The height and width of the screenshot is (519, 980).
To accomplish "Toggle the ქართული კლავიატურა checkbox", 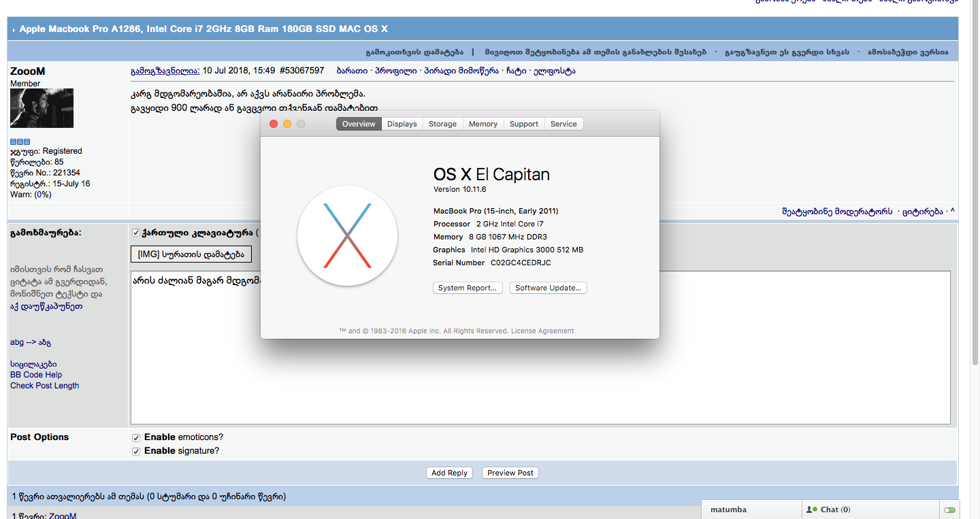I will click(136, 233).
